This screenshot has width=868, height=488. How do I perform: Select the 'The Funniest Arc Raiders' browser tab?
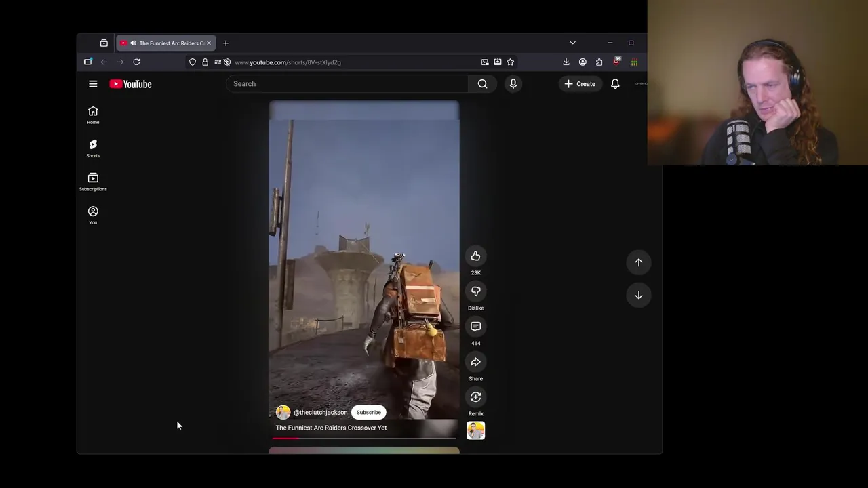[166, 43]
